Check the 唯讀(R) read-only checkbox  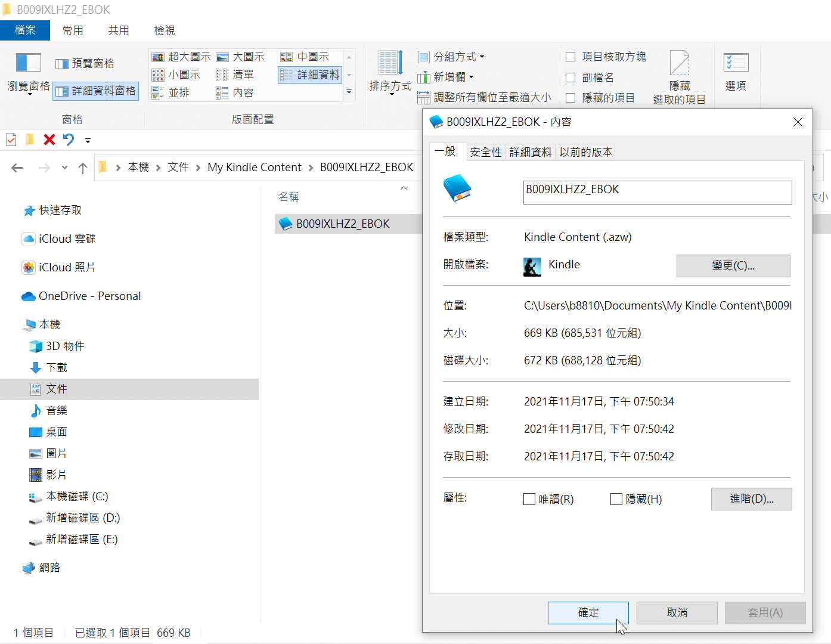(529, 499)
